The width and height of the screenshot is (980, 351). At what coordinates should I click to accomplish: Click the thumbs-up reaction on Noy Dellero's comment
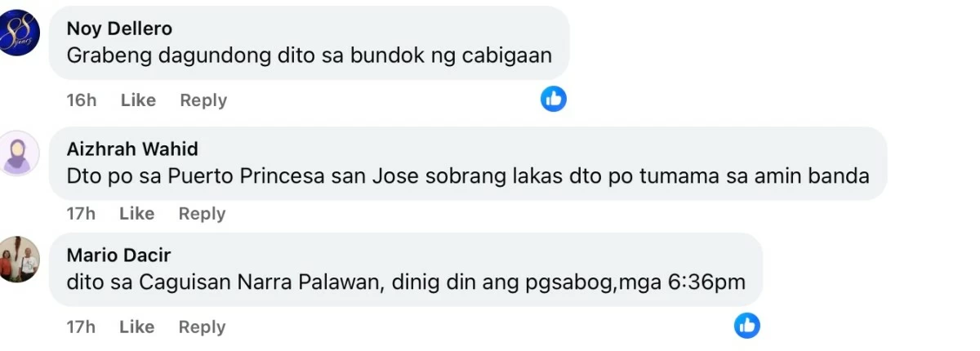[x=554, y=100]
